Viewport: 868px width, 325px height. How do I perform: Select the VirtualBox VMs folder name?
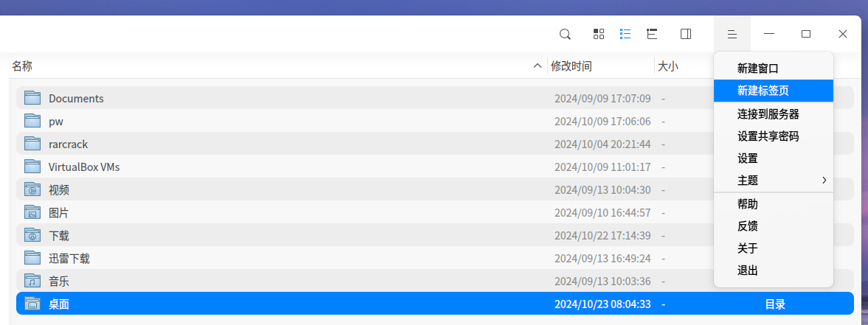pyautogui.click(x=84, y=167)
